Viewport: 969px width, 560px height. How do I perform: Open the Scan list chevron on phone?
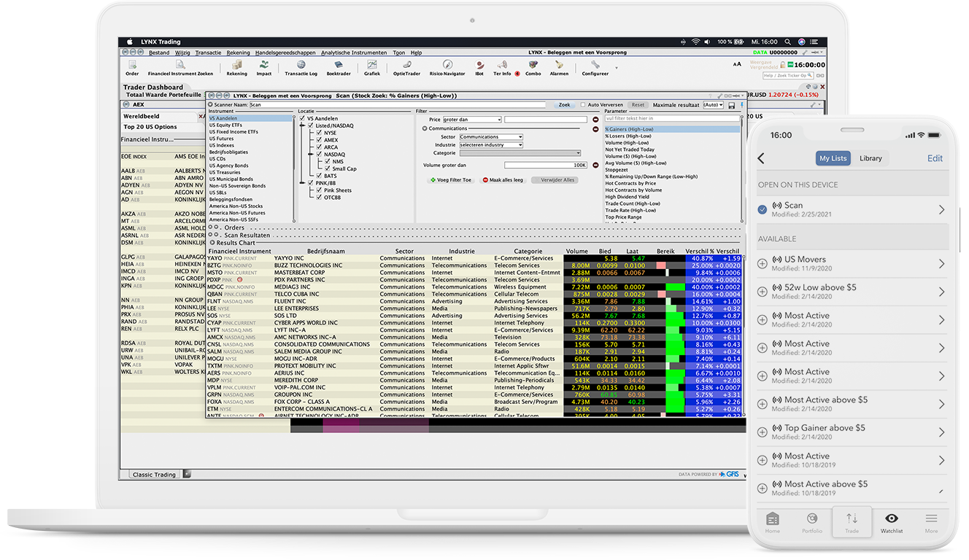(x=941, y=210)
